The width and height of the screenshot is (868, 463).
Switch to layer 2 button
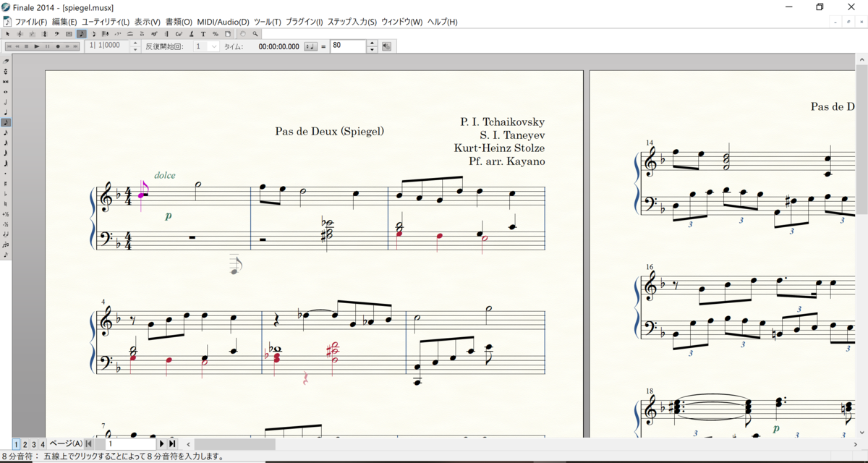tap(25, 444)
